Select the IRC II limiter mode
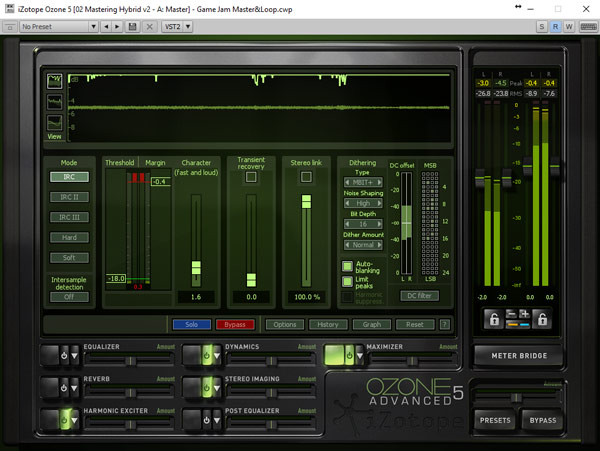Viewport: 600px width, 451px height. [69, 197]
